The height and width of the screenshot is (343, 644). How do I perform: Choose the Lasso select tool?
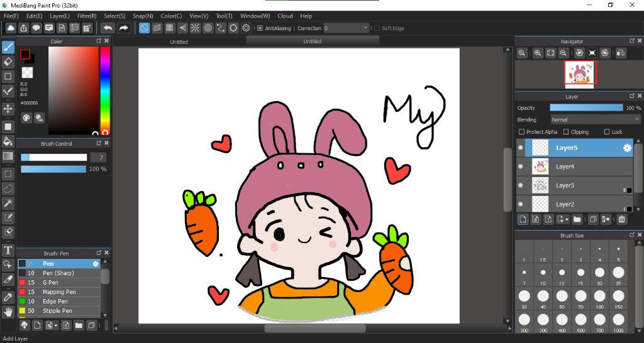point(8,188)
